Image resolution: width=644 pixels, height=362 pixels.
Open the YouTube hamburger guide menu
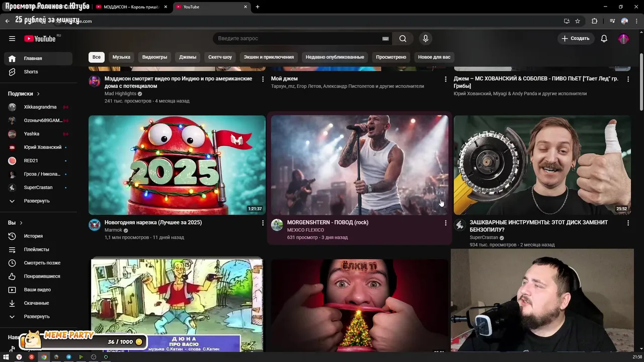(12, 39)
